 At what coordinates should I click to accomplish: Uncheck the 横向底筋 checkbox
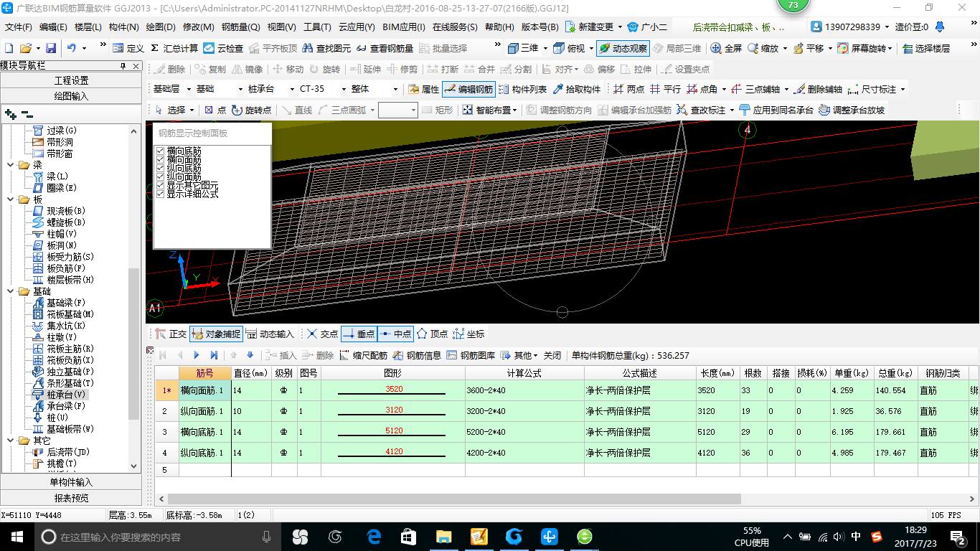click(x=161, y=151)
